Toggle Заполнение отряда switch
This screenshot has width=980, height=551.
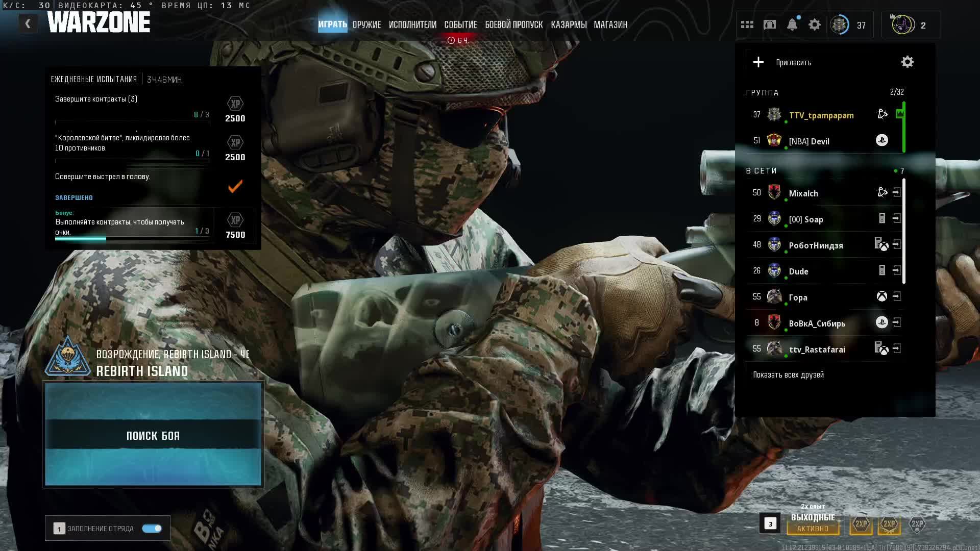coord(152,529)
